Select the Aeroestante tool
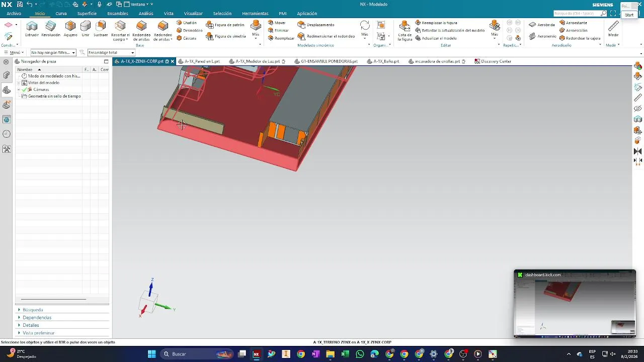 (573, 23)
